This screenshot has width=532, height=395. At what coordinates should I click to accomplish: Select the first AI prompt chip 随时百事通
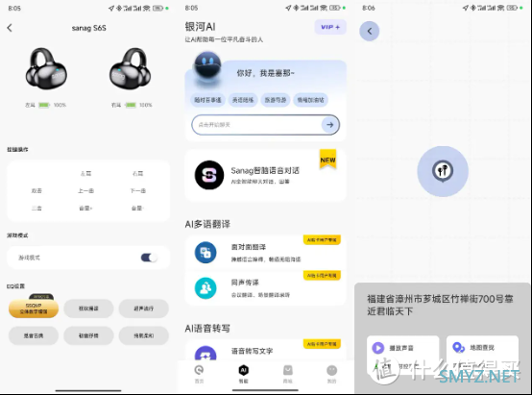(207, 100)
